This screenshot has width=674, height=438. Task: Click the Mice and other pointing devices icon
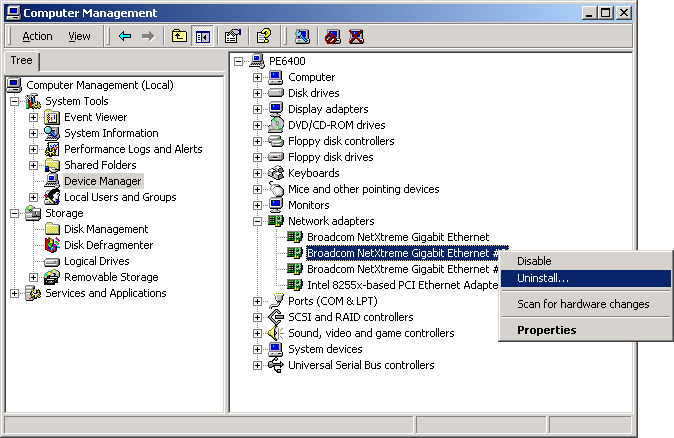(x=276, y=189)
